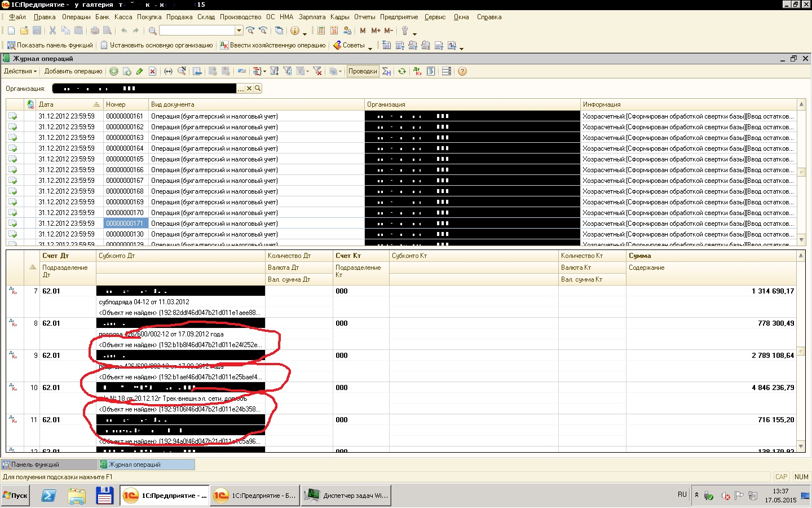Screen dimensions: 812x508
Task: Click the down arrow of the journal list scrollbar
Action: [x=801, y=240]
